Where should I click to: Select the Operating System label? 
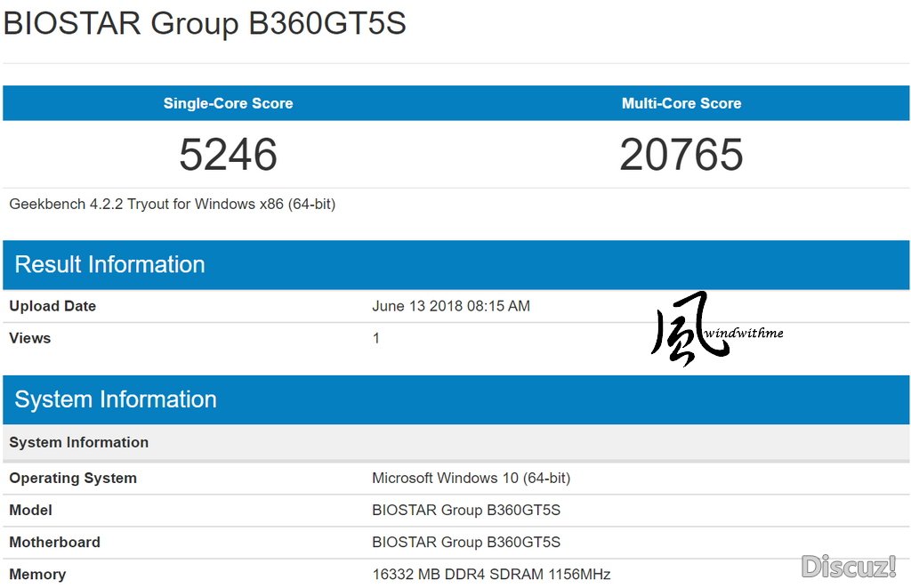click(73, 479)
